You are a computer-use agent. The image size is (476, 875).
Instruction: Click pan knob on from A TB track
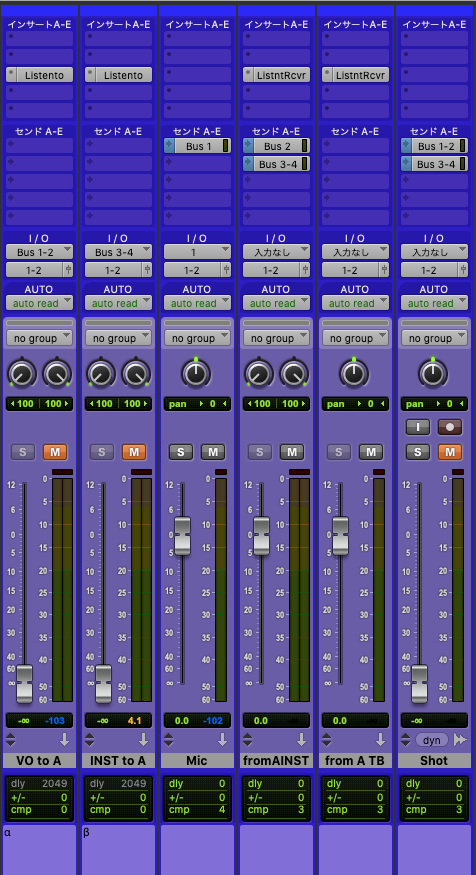click(x=354, y=373)
